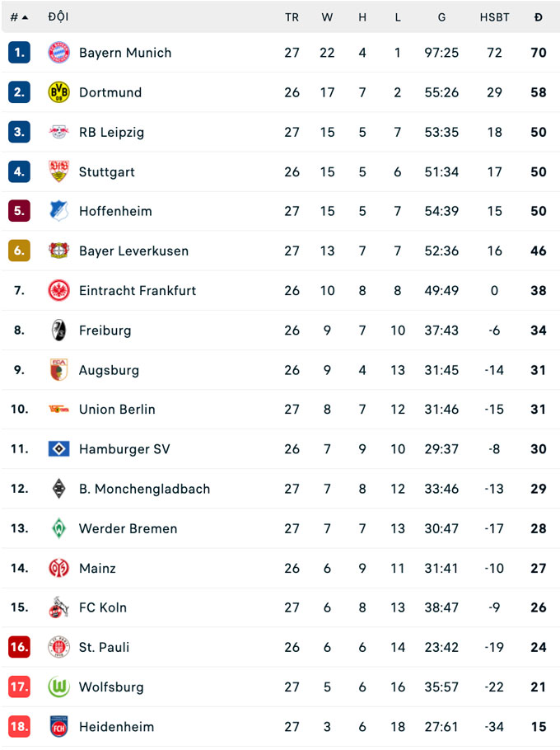
Task: Click the red relegation position badge 17
Action: pos(18,687)
